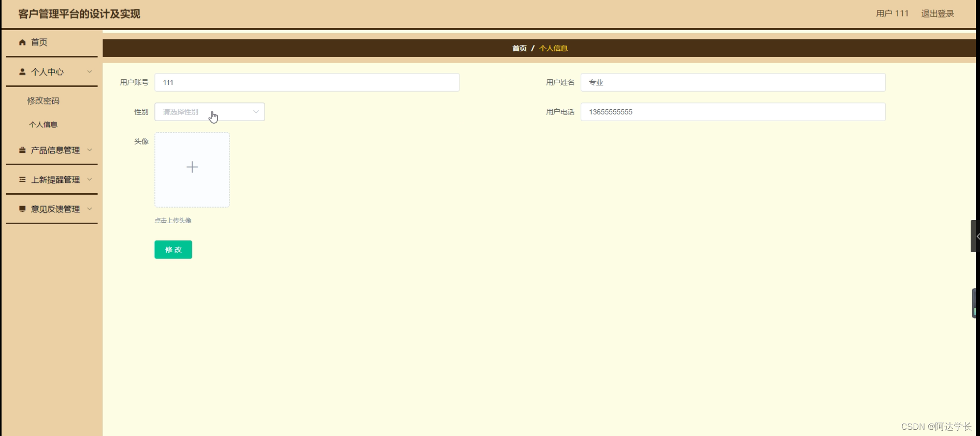Screen dimensions: 980x436
Task: Click the plus icon to upload avatar
Action: 192,167
